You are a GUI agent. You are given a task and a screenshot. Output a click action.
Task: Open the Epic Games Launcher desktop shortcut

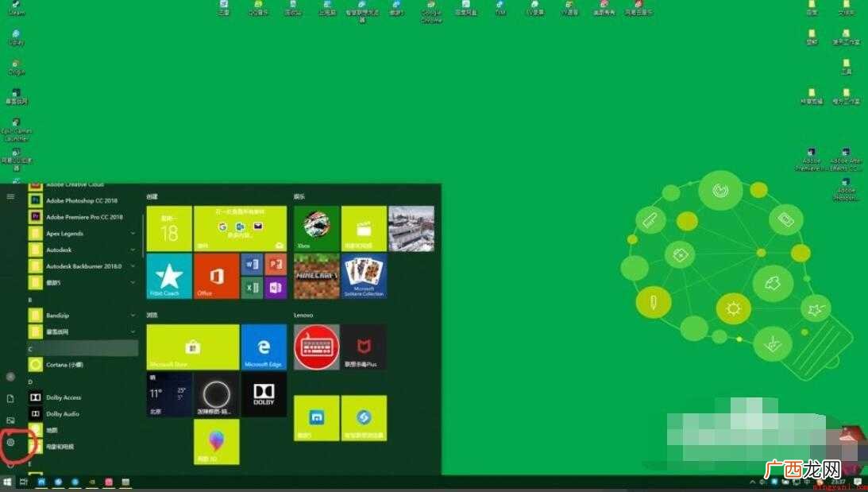point(16,130)
